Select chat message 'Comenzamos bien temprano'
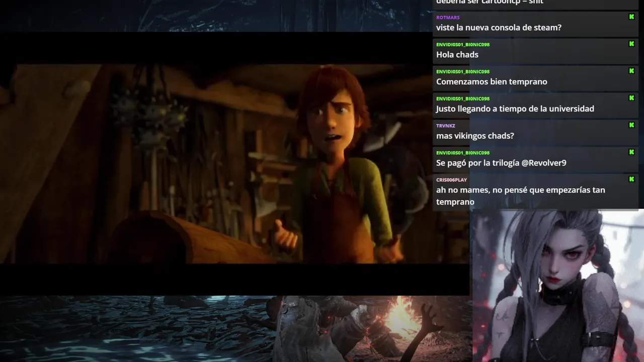This screenshot has width=644, height=362. (492, 82)
